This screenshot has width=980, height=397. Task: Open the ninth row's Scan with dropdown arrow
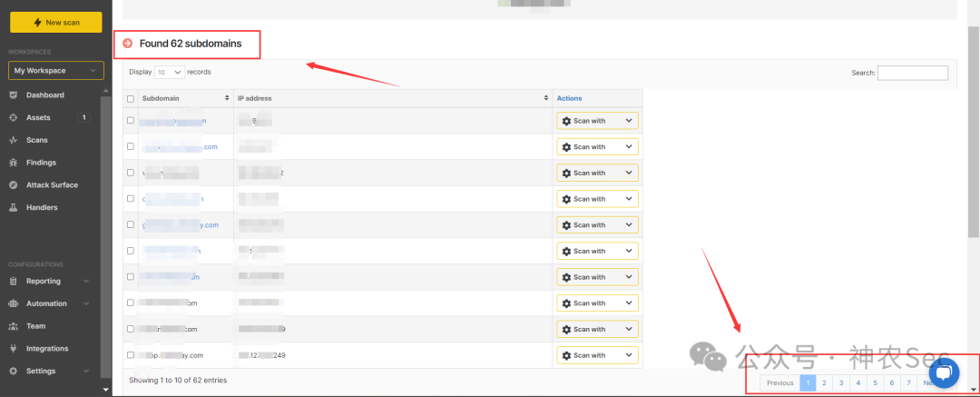pyautogui.click(x=629, y=330)
